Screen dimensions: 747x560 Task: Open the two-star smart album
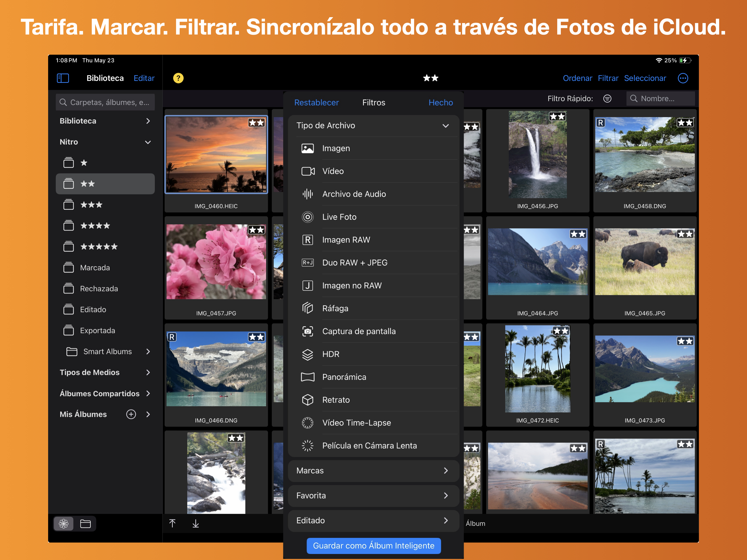coord(105,184)
